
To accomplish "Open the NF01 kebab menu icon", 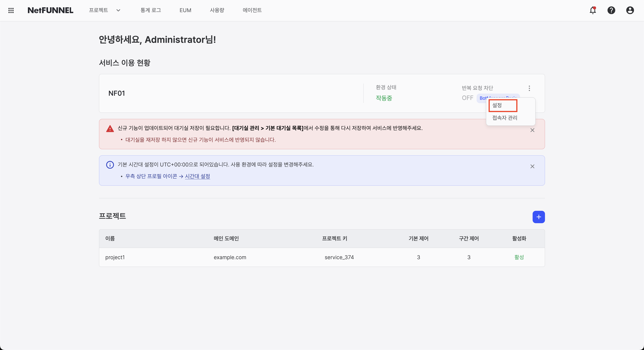I will [529, 88].
